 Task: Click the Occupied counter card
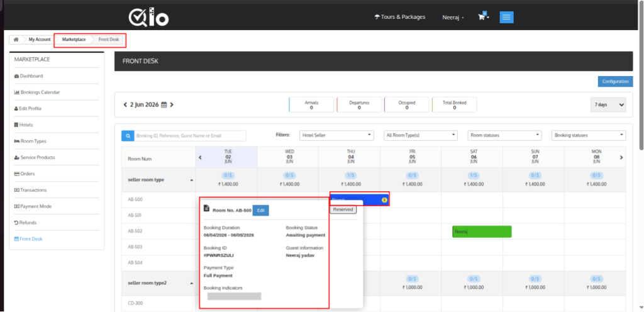pos(407,104)
